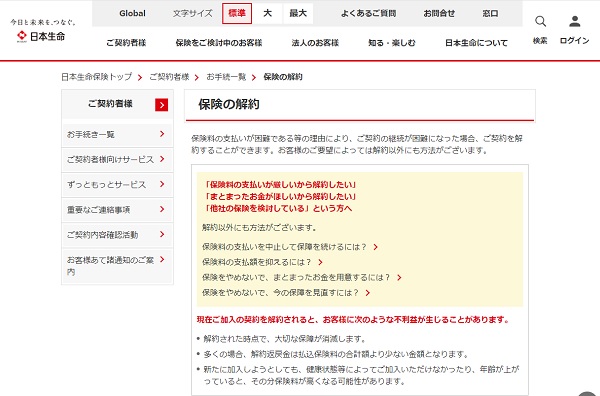Open よくあるご質問 page
Screen dimensions: 600x396
368,13
